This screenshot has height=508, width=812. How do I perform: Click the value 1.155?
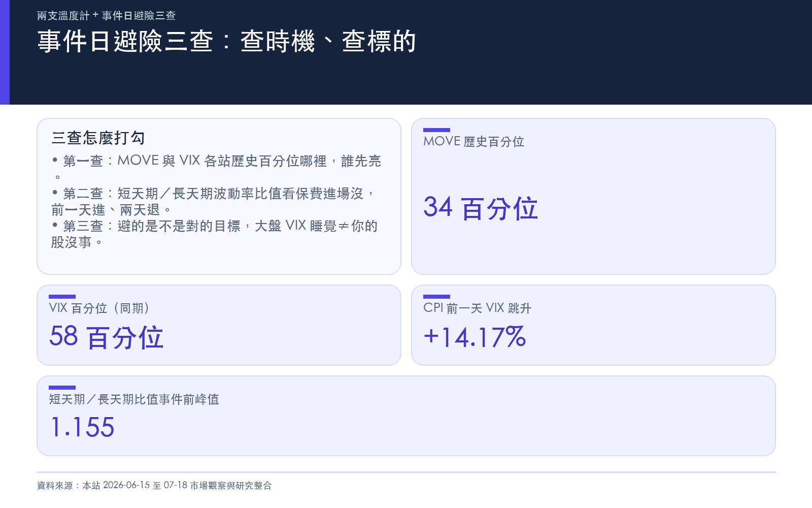click(x=82, y=427)
